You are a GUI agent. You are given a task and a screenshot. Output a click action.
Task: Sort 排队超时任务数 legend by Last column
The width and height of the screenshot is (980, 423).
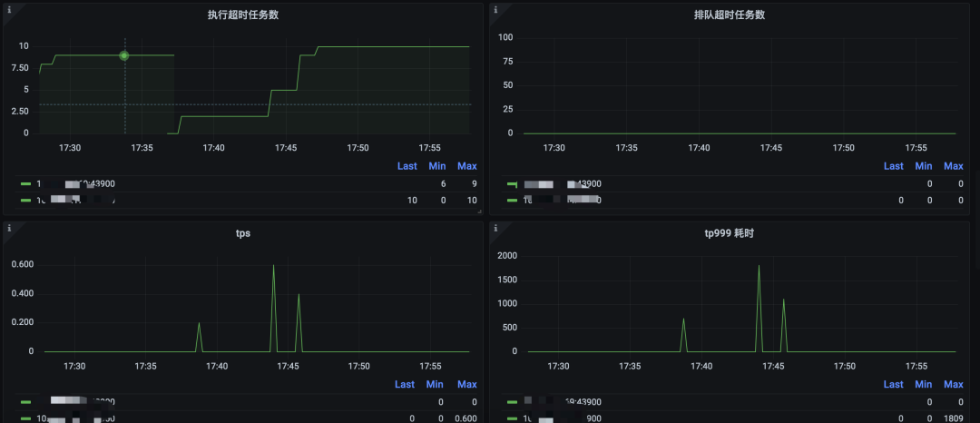[893, 166]
